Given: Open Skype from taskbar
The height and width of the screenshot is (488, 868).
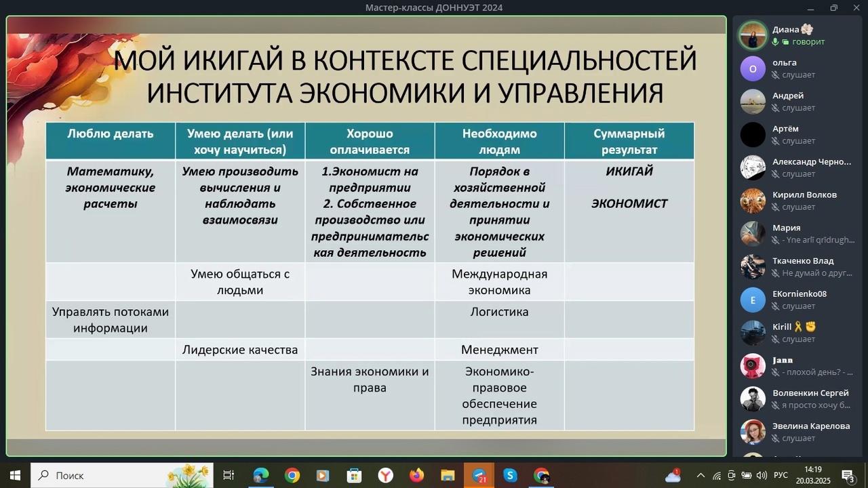Looking at the screenshot, I should [x=511, y=475].
